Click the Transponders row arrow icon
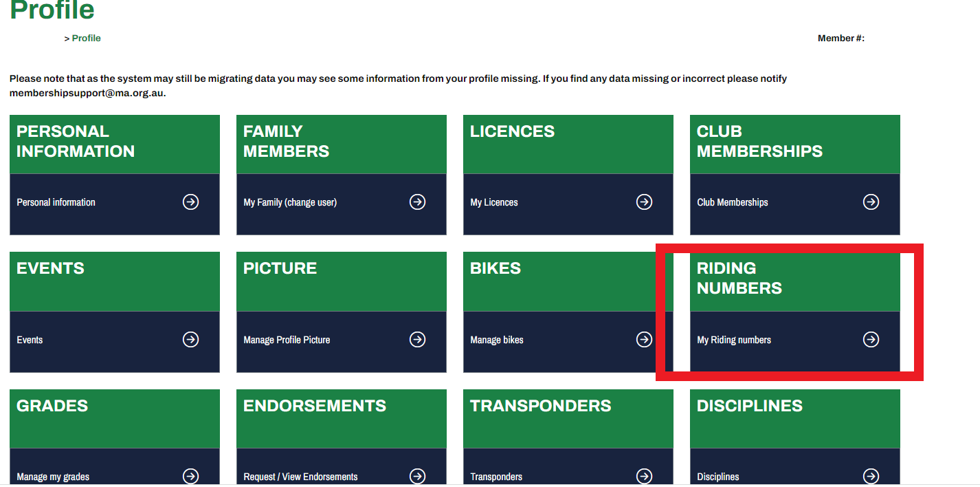980x487 pixels. pyautogui.click(x=644, y=476)
